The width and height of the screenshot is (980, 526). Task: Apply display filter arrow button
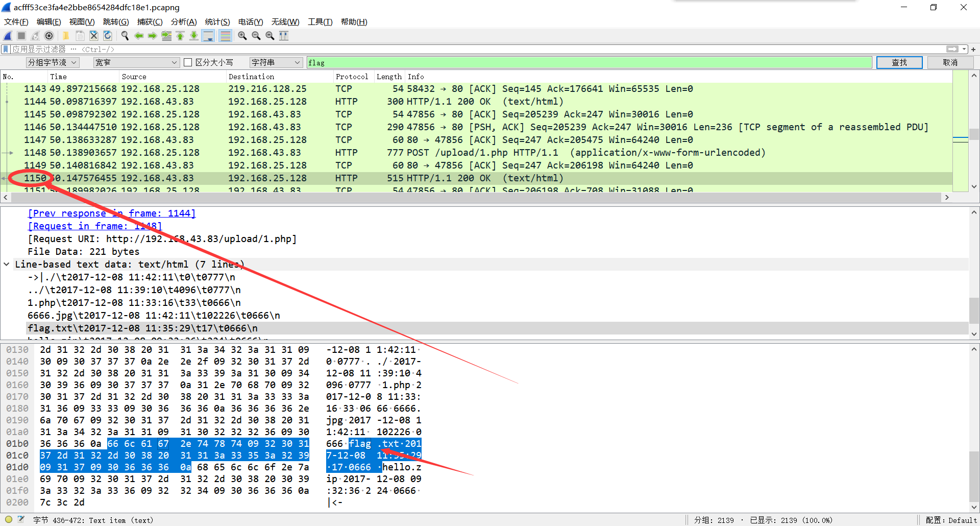pyautogui.click(x=952, y=49)
